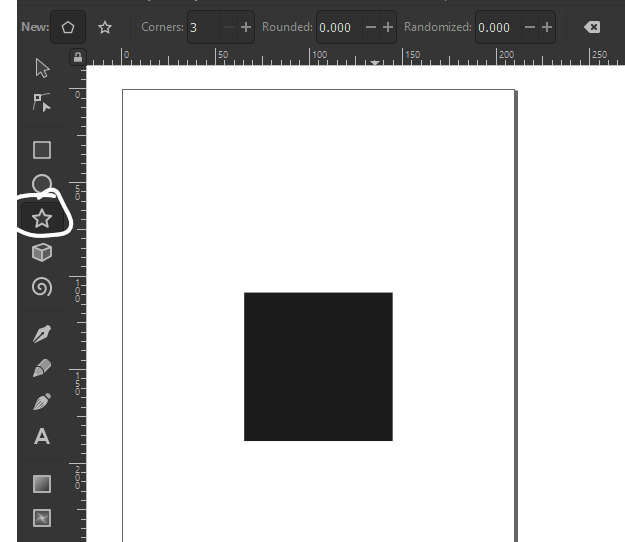625x542 pixels.
Task: Select the Text tool
Action: [42, 436]
